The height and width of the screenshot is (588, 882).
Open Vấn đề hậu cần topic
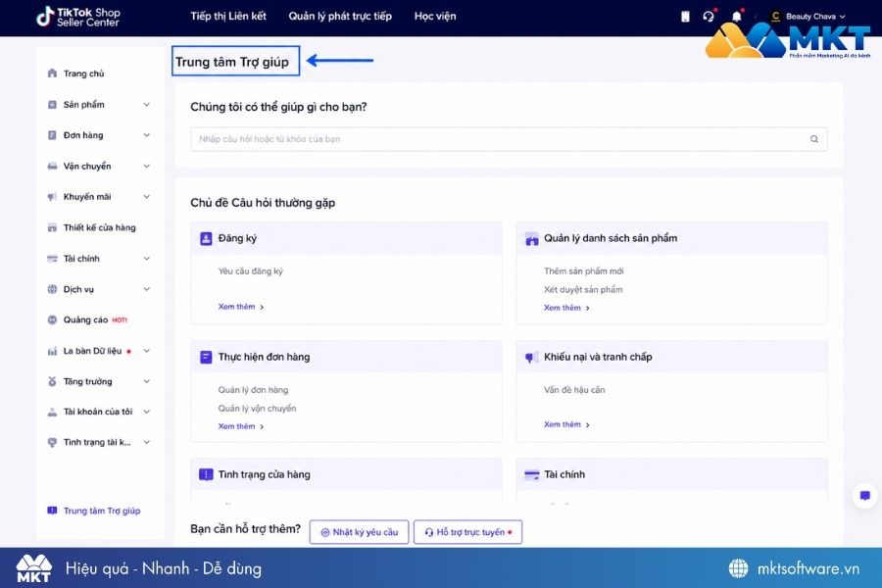click(x=574, y=390)
